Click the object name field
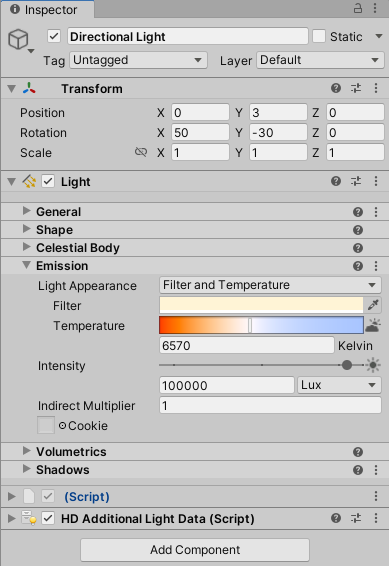 pos(188,36)
